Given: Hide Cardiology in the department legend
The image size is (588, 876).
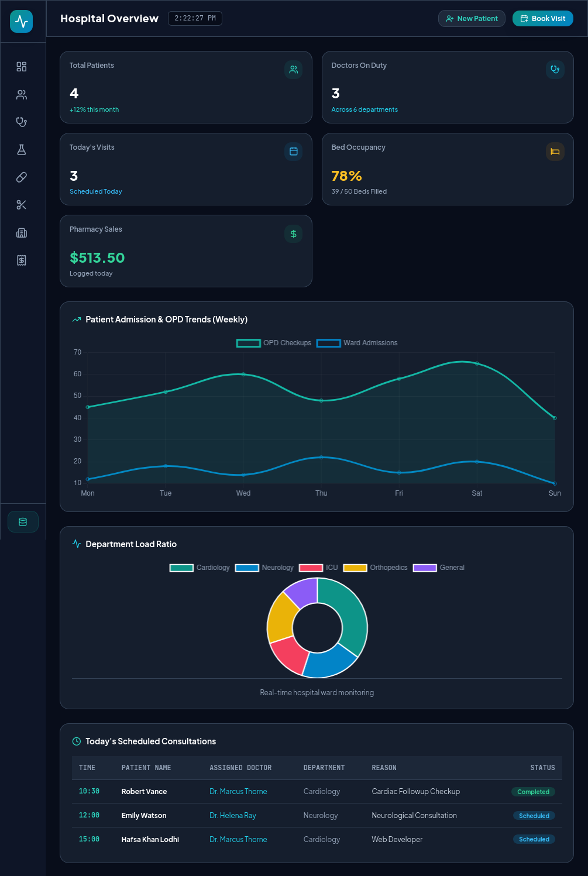Looking at the screenshot, I should point(200,568).
